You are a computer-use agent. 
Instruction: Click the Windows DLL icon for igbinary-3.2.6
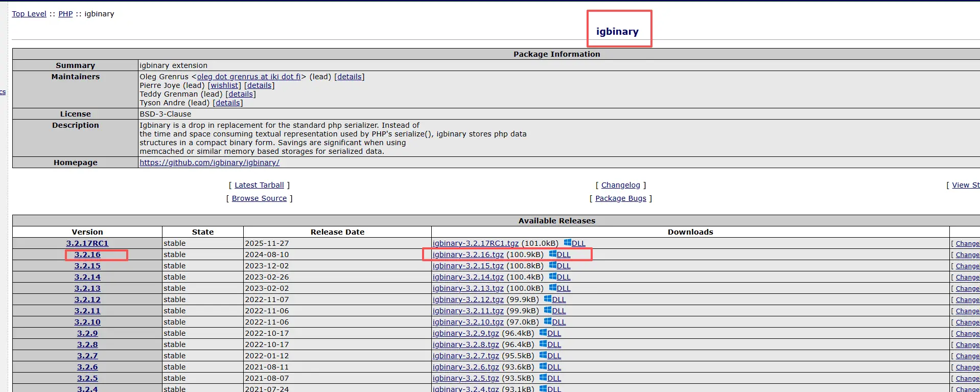pyautogui.click(x=543, y=366)
